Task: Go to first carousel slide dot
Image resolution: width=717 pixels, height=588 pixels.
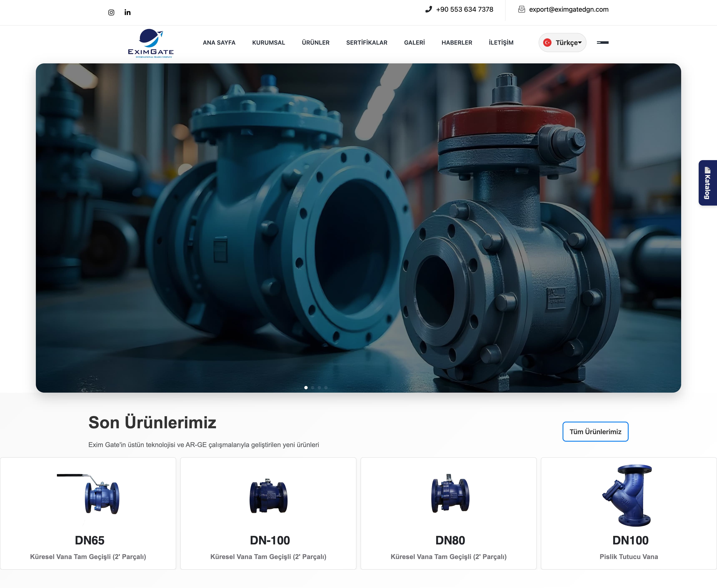Action: coord(306,387)
